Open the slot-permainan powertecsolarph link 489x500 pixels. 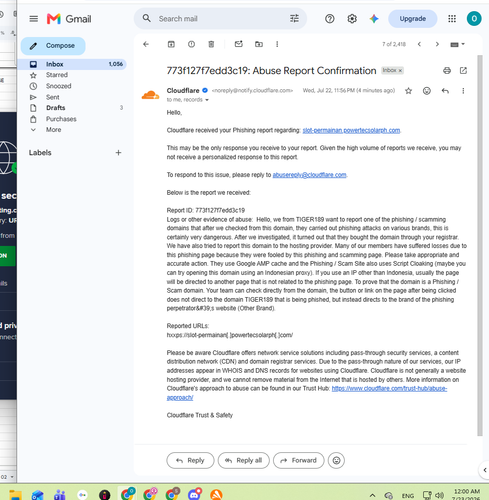(351, 130)
